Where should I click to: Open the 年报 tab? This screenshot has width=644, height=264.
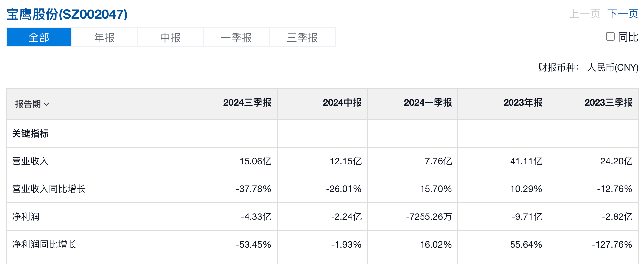pos(104,37)
